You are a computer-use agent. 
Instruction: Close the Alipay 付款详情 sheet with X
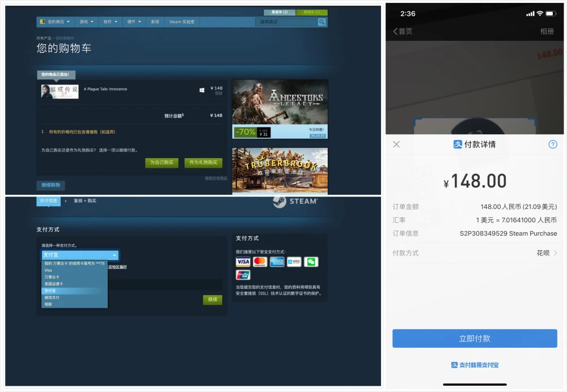coord(396,144)
